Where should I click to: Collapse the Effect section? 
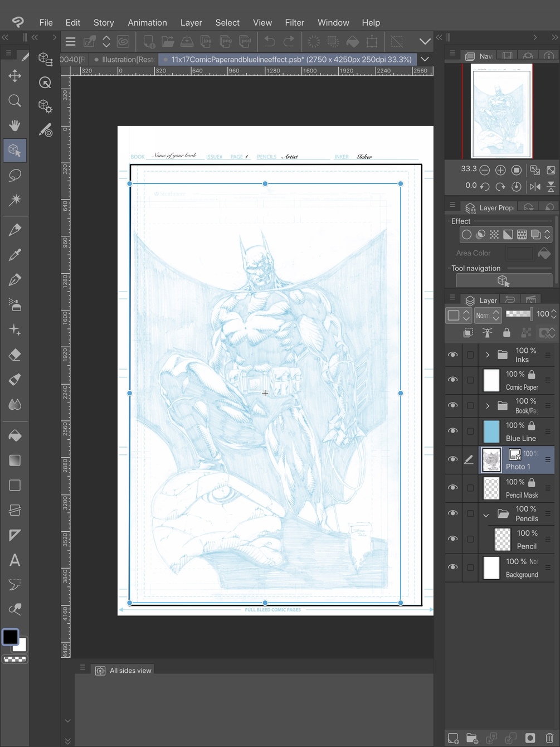tap(449, 221)
